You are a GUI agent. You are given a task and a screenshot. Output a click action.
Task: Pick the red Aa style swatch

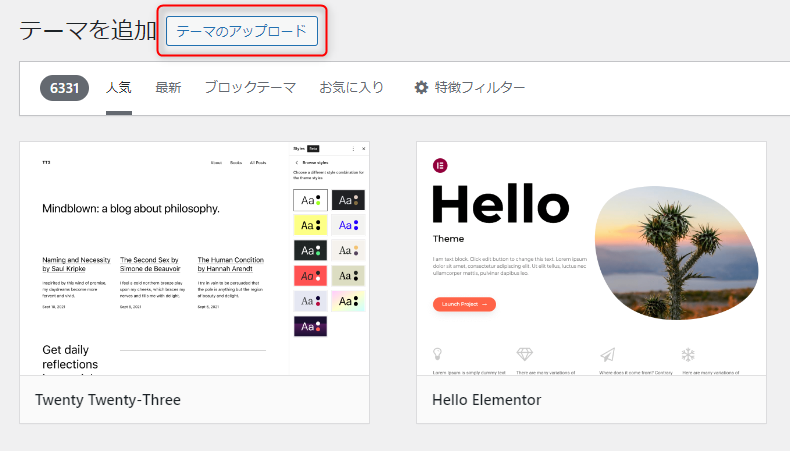[x=310, y=276]
